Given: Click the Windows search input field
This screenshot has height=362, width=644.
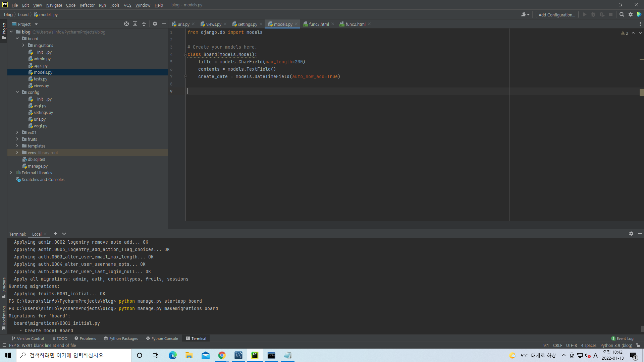Looking at the screenshot, I should pos(74,355).
